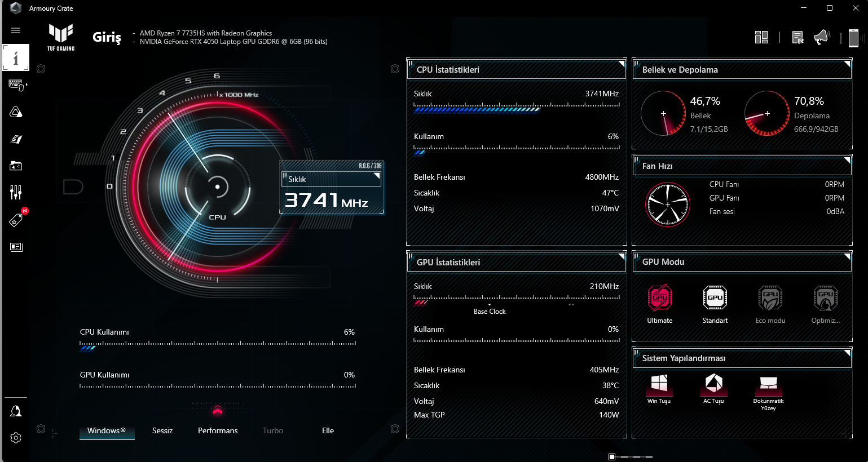868x462 pixels.
Task: Toggle the AC Tuşu setting
Action: coord(713,389)
